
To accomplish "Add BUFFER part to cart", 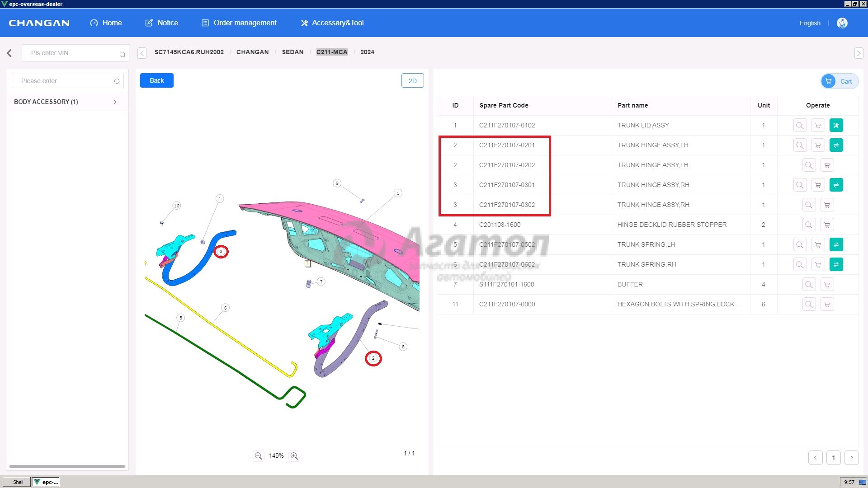I will click(827, 285).
